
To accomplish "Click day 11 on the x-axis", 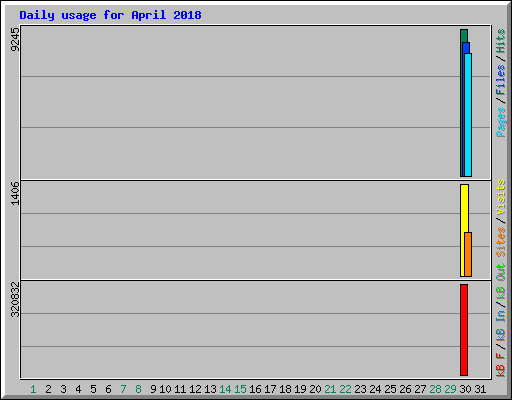I will click(180, 389).
